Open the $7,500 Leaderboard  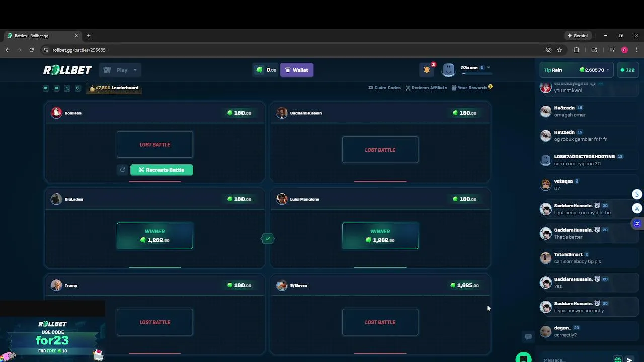point(114,88)
